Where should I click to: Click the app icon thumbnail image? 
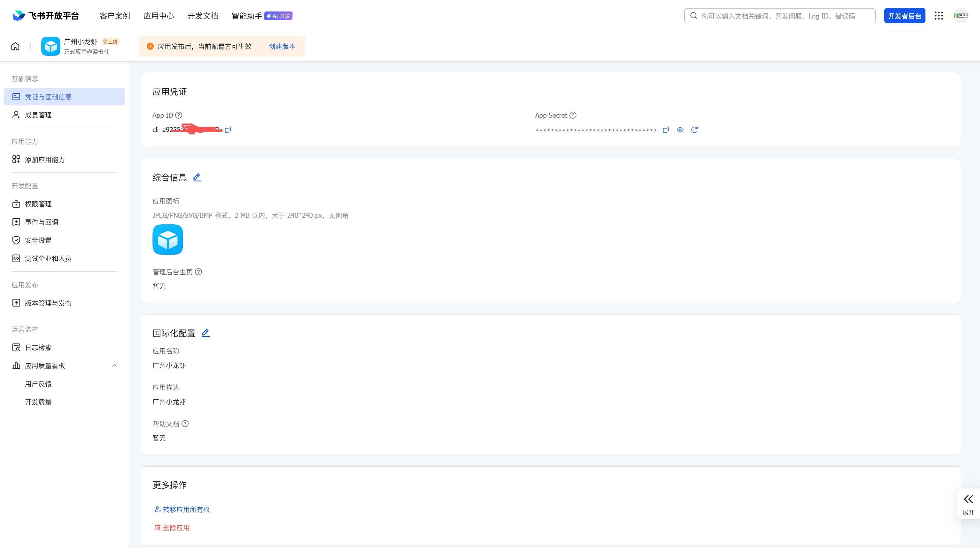pyautogui.click(x=167, y=240)
